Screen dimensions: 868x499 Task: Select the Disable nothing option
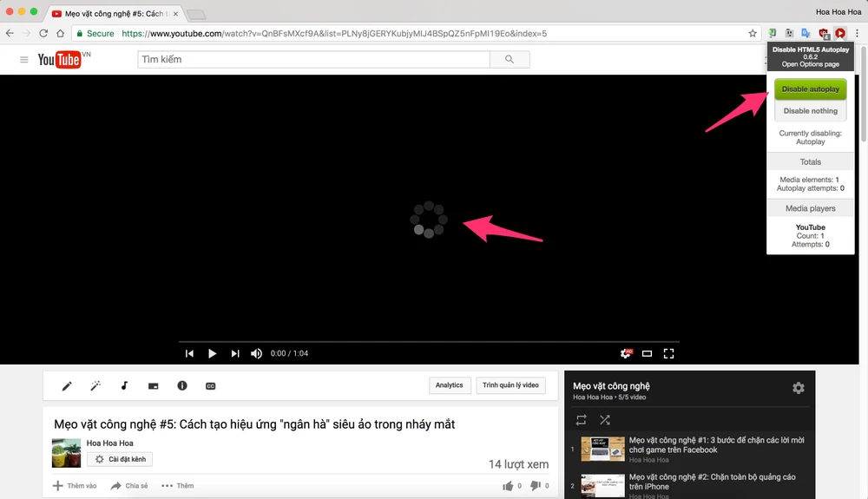tap(810, 111)
